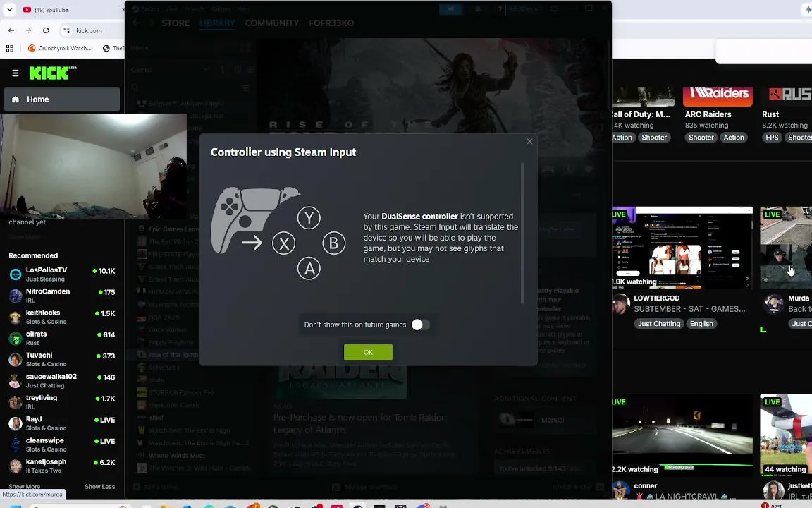812x508 pixels.
Task: Toggle 'Don't show this on future games' switch
Action: point(420,325)
